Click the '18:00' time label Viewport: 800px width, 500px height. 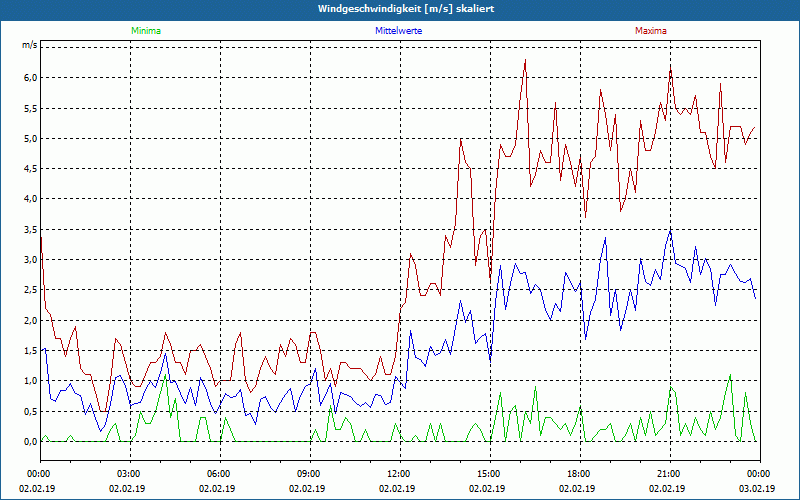578,474
